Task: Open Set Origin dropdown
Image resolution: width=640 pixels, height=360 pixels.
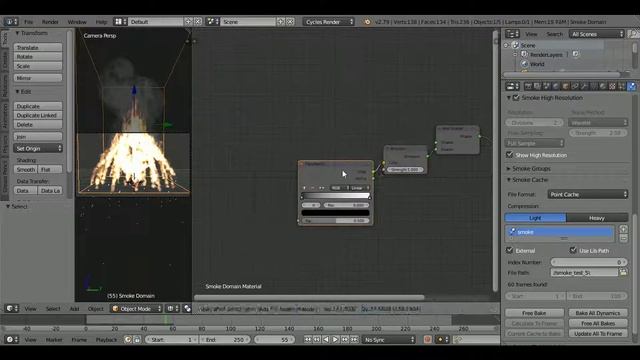Action: 38,148
